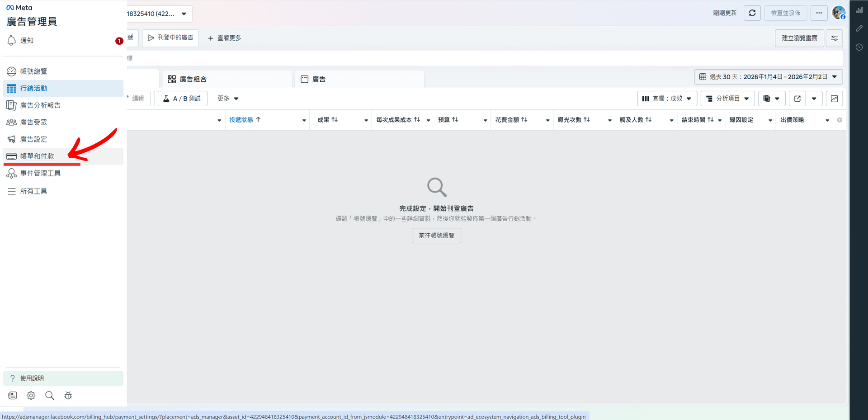Open the settings gear icon in sidebar footer

[31, 396]
